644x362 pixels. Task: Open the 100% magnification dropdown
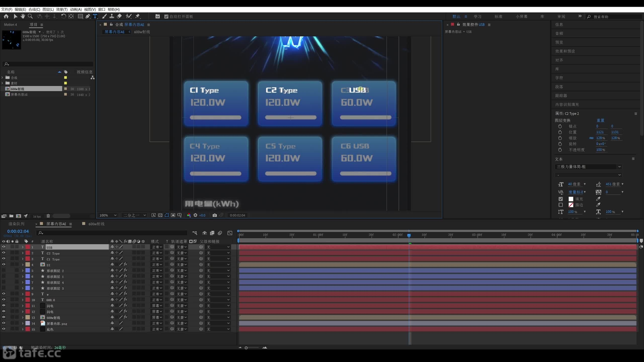pos(108,215)
